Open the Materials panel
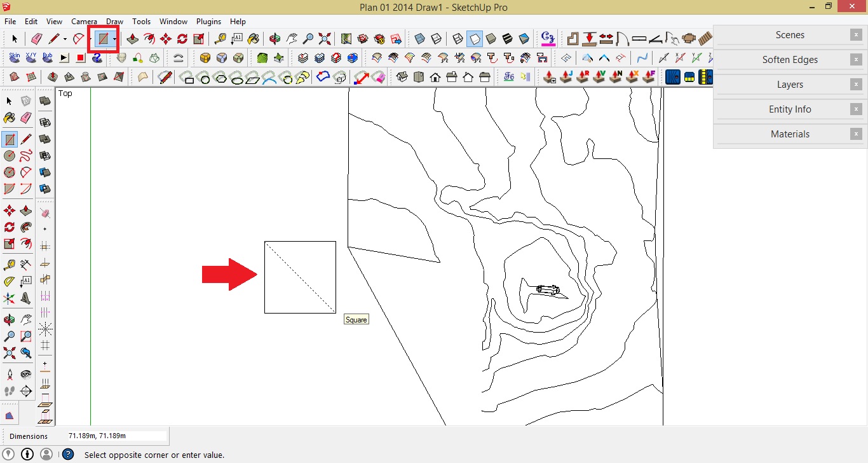The width and height of the screenshot is (868, 463). pyautogui.click(x=790, y=134)
